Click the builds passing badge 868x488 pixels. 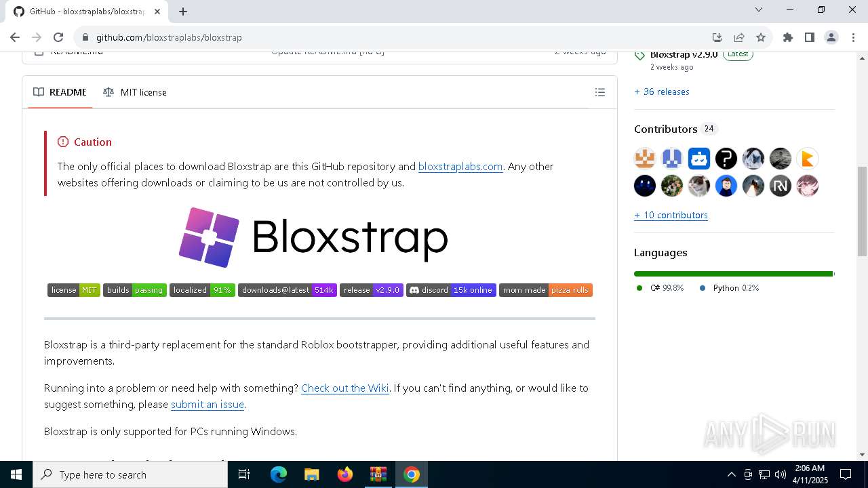tap(135, 290)
